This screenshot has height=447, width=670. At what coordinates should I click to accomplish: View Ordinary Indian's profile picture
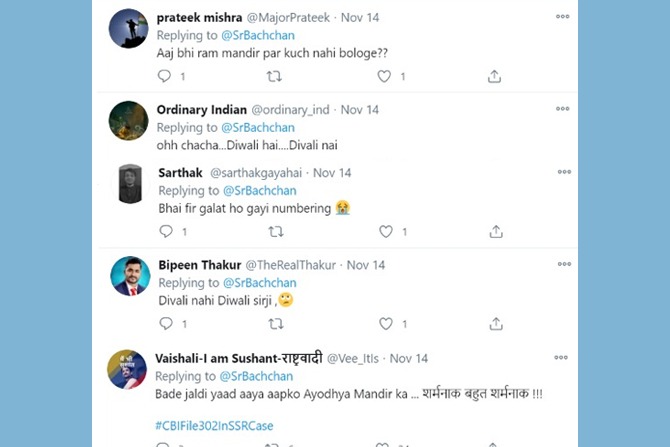tap(129, 121)
